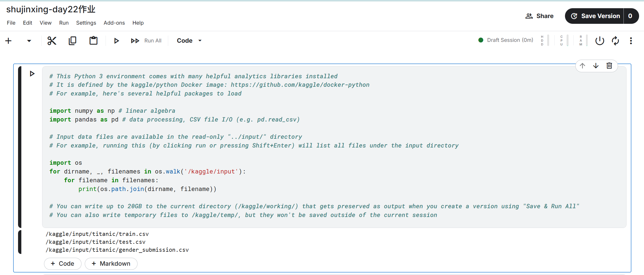Click the power session icon
The height and width of the screenshot is (275, 644).
pyautogui.click(x=600, y=41)
